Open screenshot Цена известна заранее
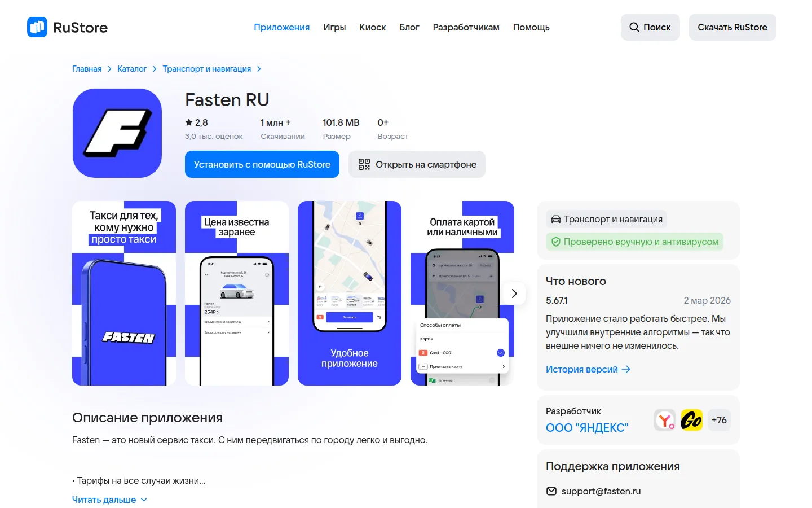 237,294
